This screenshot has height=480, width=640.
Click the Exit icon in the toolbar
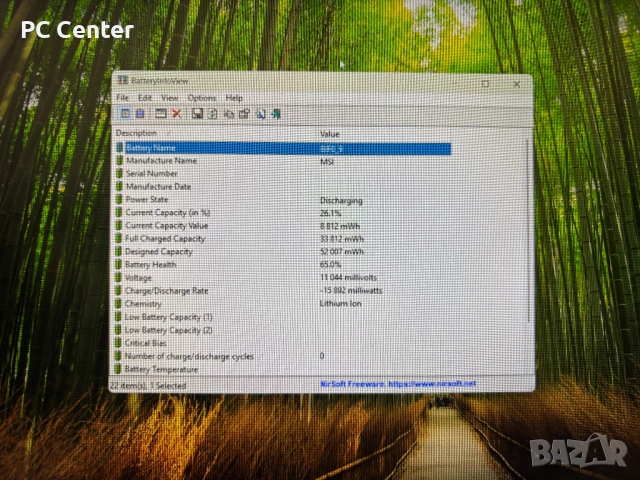275,113
